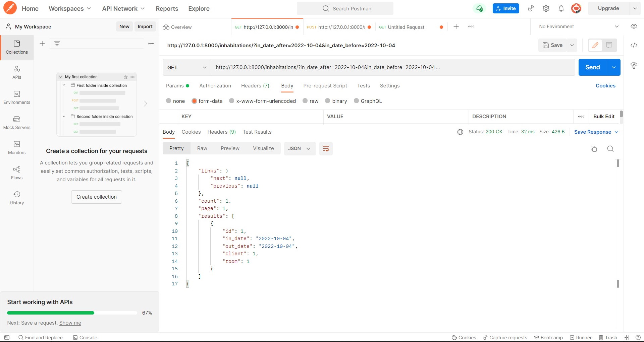
Task: Open the Console from the status bar
Action: [85, 337]
